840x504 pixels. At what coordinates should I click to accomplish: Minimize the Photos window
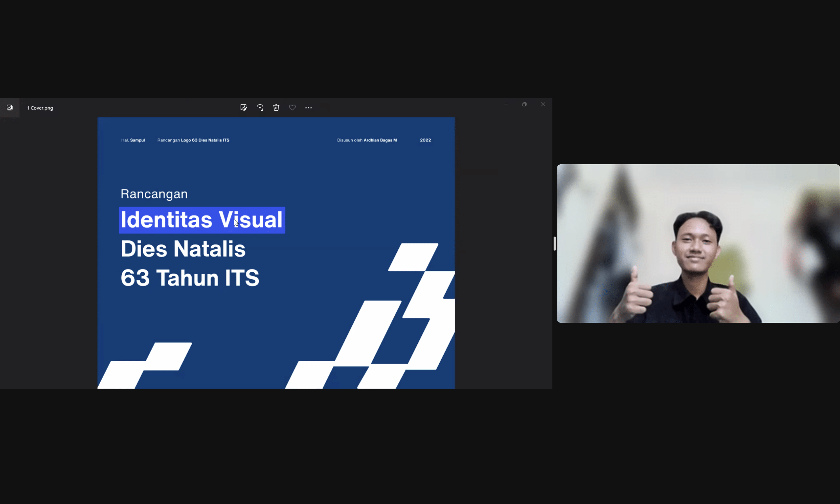coord(506,104)
